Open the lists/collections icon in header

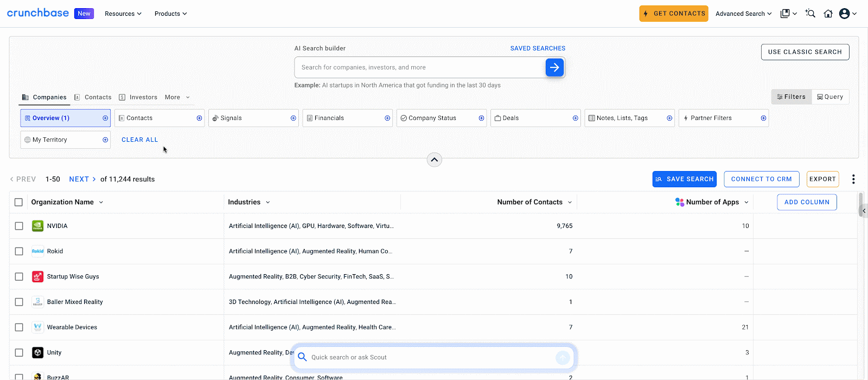point(785,14)
